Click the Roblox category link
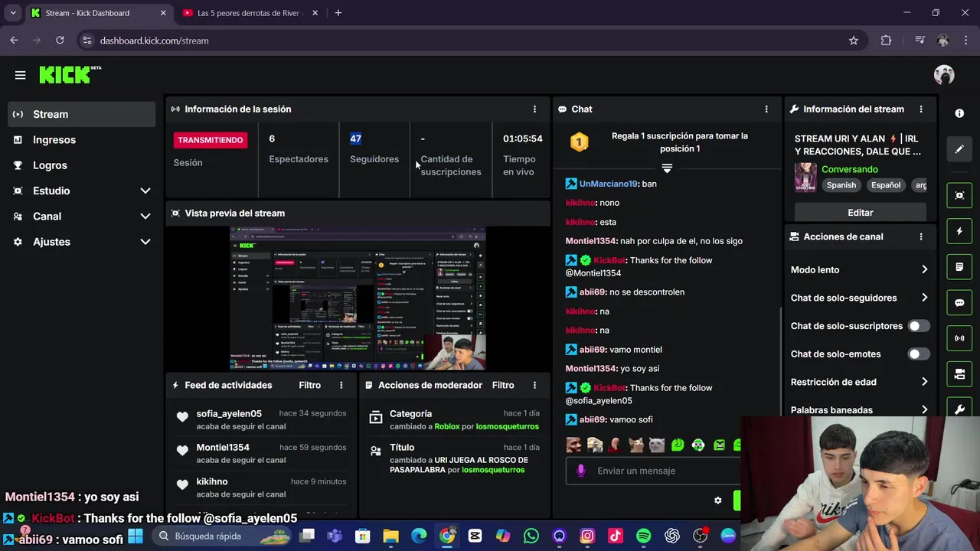Viewport: 980px width, 551px height. pos(447,426)
